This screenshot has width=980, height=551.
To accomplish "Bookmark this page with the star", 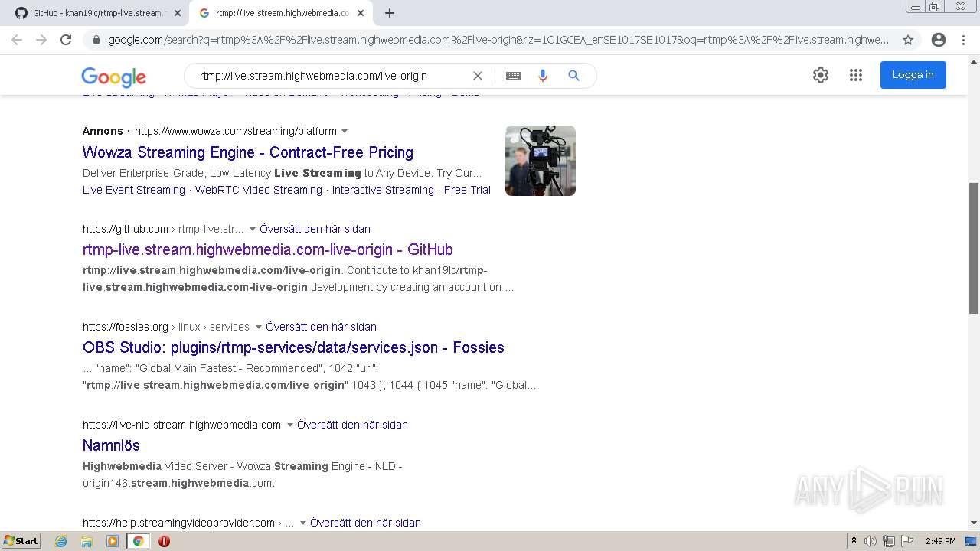I will coord(908,40).
